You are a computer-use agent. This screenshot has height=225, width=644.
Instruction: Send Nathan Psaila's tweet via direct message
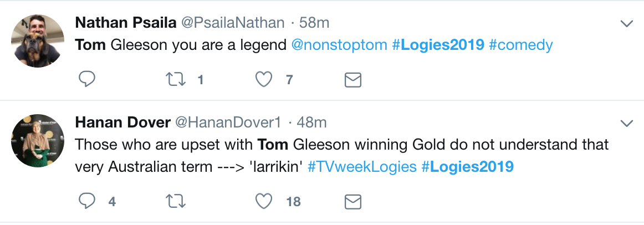[353, 80]
